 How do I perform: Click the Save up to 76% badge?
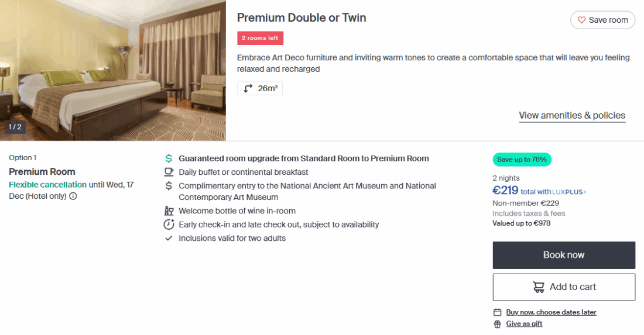(522, 159)
